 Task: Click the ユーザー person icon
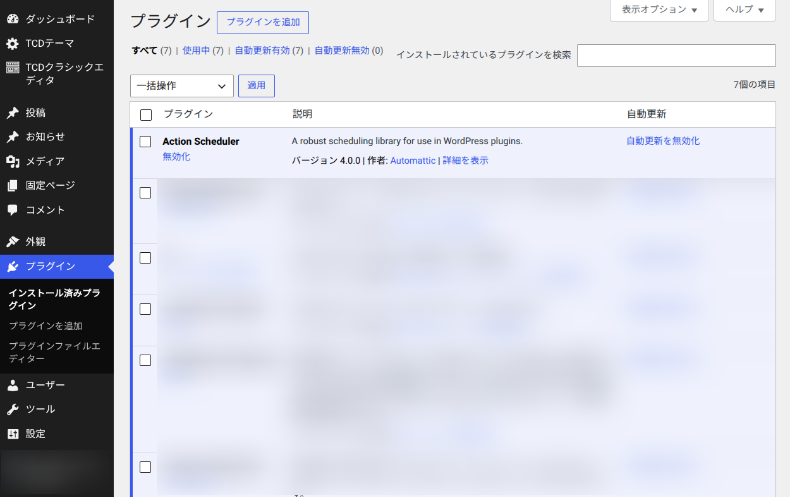click(x=13, y=385)
